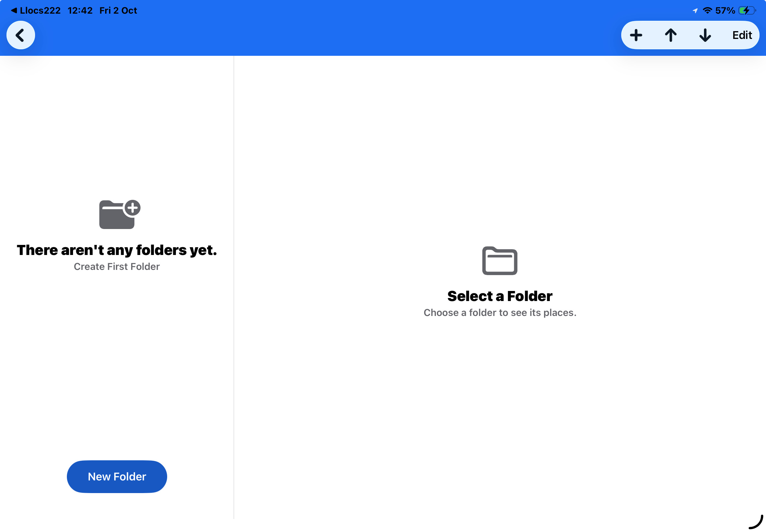Image resolution: width=766 pixels, height=532 pixels.
Task: Click the corner curl handle at bottom right
Action: 756,522
